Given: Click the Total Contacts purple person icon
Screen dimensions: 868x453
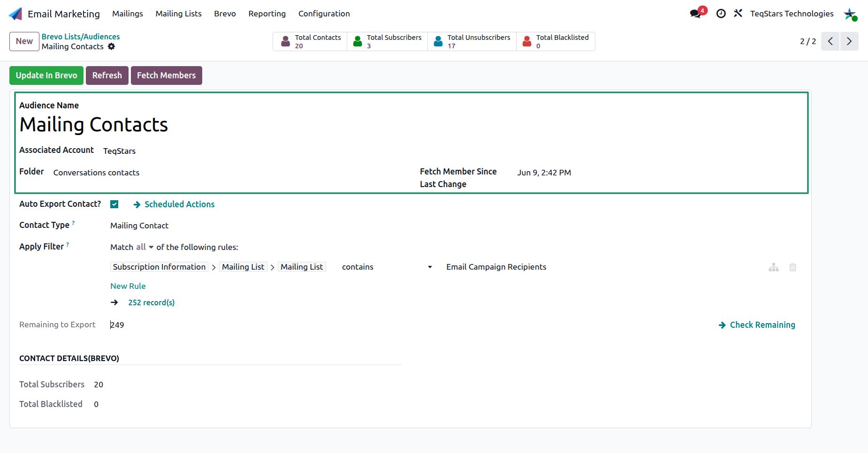Looking at the screenshot, I should coord(285,41).
